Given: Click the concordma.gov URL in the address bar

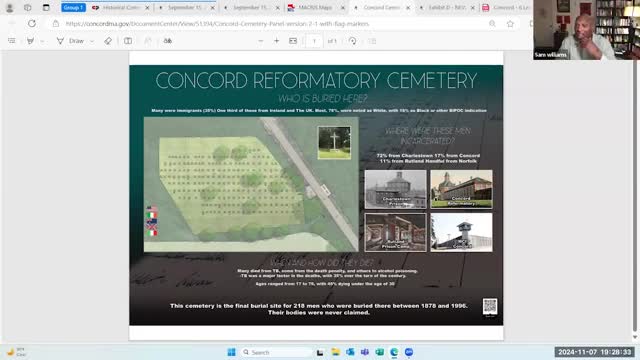Looking at the screenshot, I should click(x=217, y=24).
